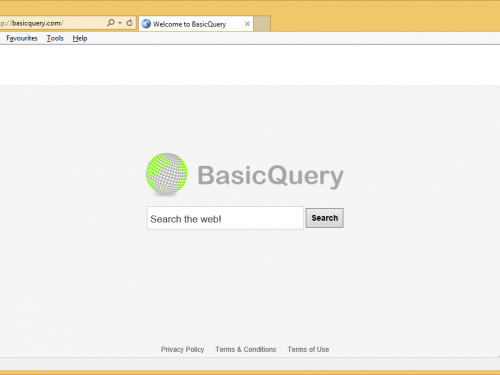
Task: Open the Favourites menu
Action: coord(22,38)
